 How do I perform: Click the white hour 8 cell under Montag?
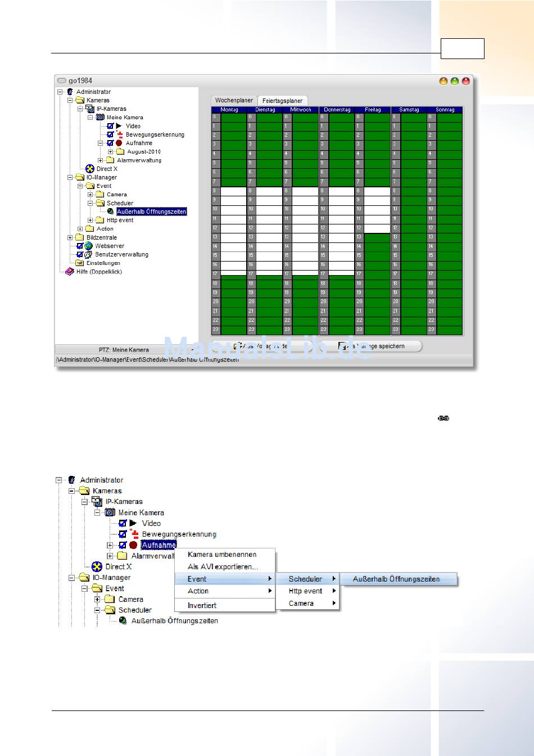(233, 191)
